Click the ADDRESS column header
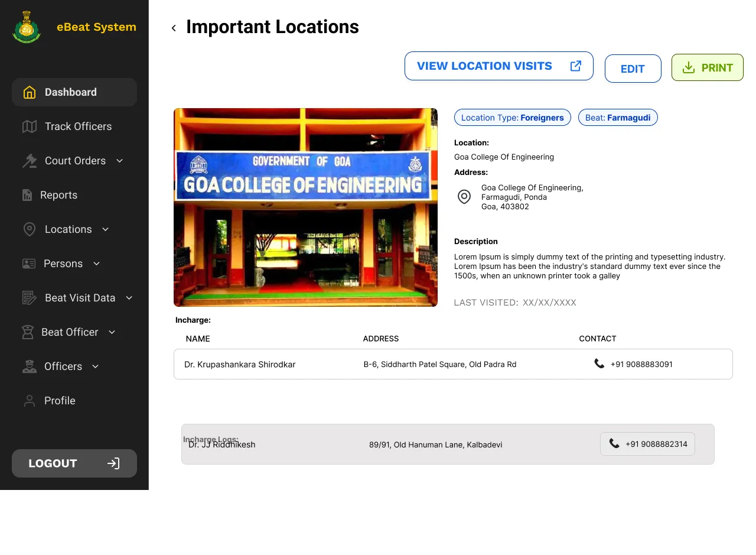 tap(381, 339)
